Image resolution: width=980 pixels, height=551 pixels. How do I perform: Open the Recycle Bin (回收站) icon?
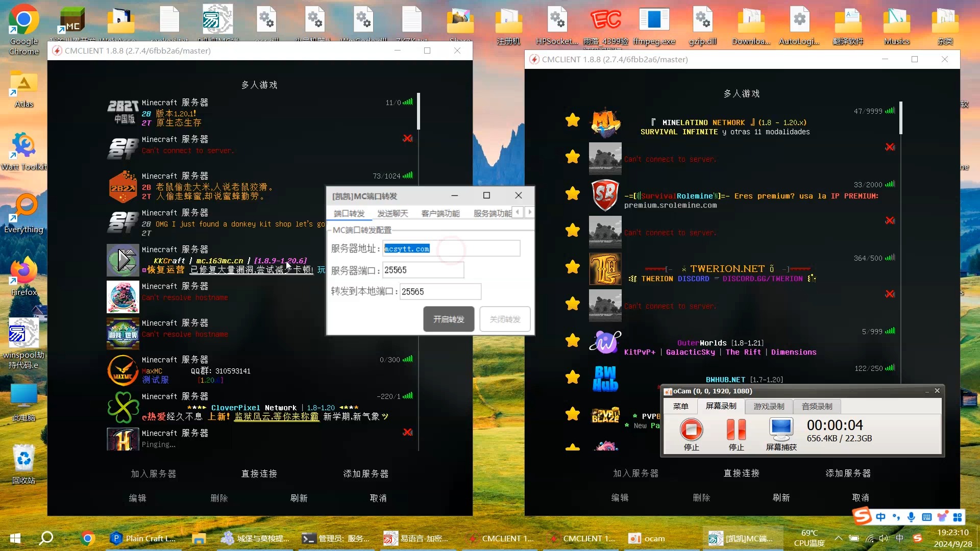tap(23, 464)
